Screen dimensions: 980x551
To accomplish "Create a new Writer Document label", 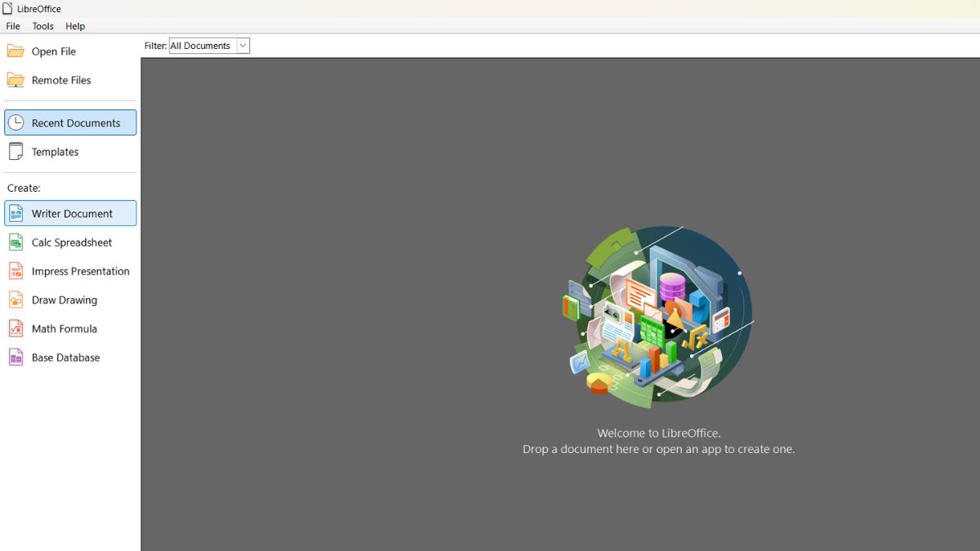I will click(x=72, y=214).
